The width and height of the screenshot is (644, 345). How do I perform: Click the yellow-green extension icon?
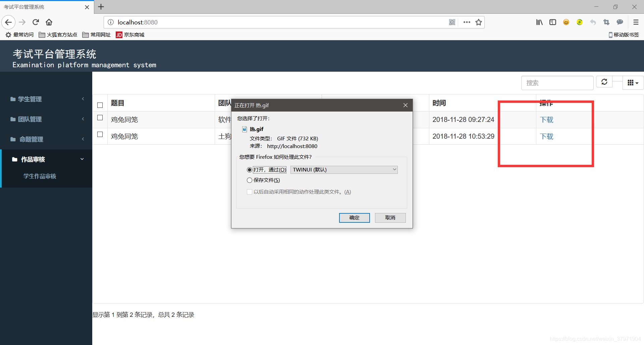pos(580,22)
